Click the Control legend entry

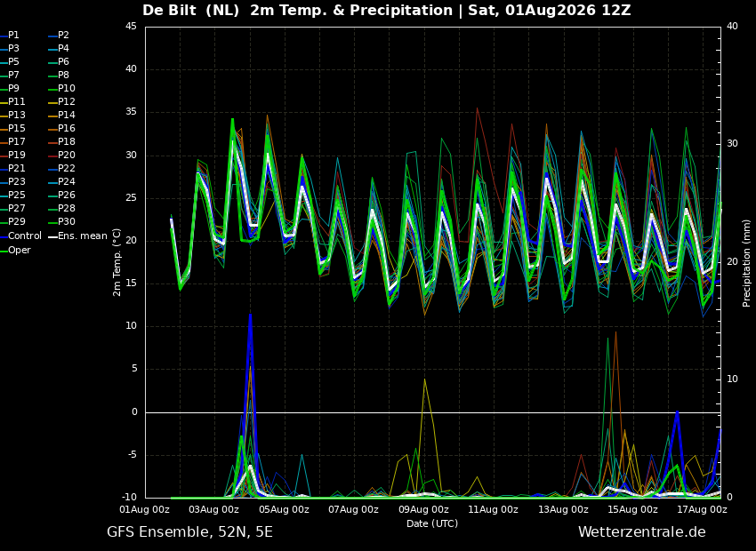pos(20,236)
